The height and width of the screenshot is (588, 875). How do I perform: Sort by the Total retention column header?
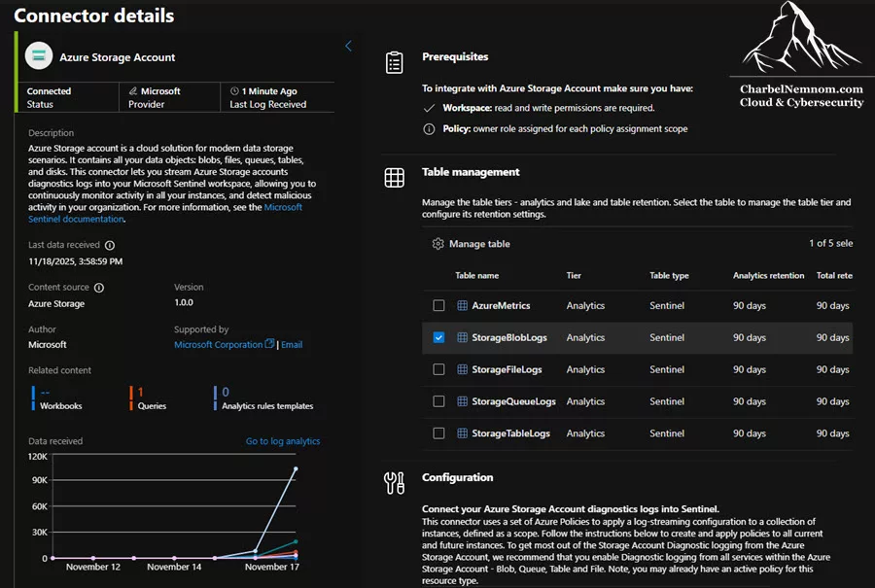pyautogui.click(x=834, y=275)
